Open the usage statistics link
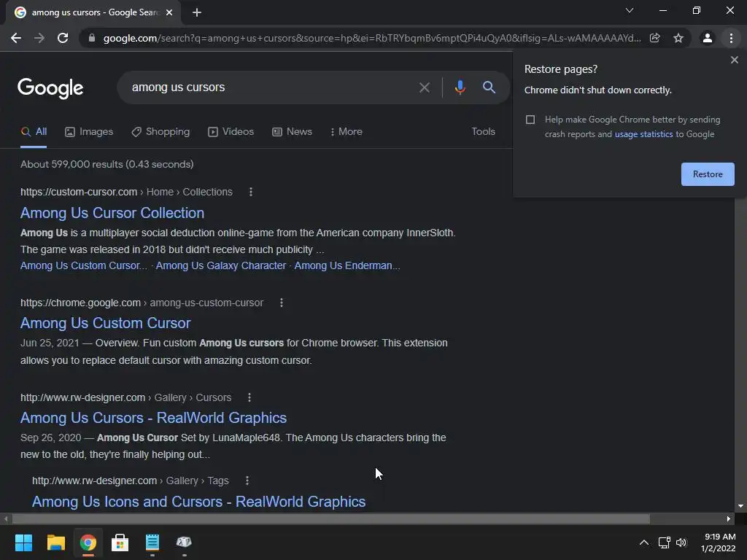This screenshot has height=560, width=747. [643, 134]
